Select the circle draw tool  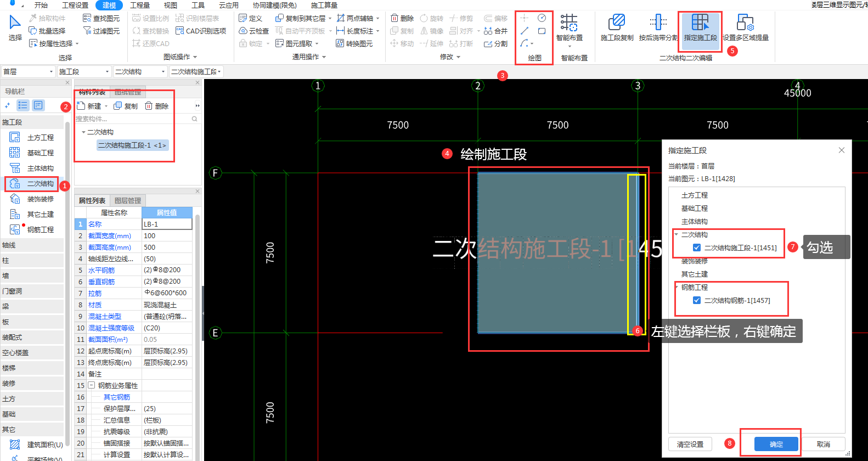[x=542, y=18]
